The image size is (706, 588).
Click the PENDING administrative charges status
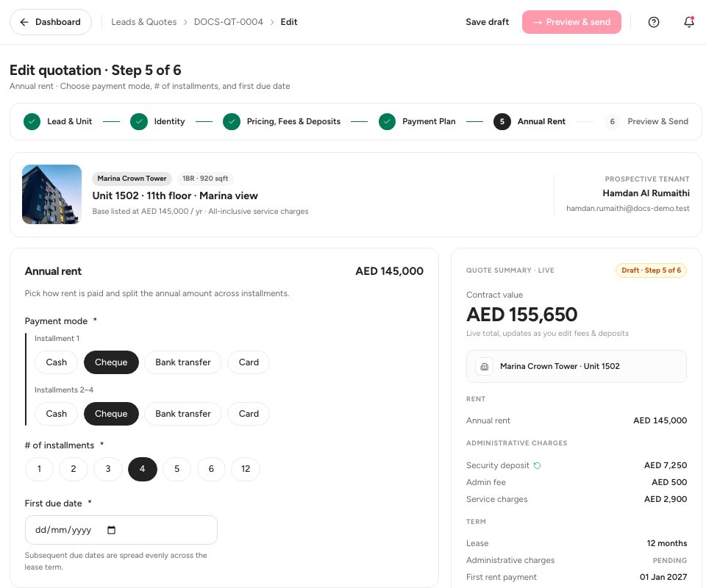tap(669, 561)
